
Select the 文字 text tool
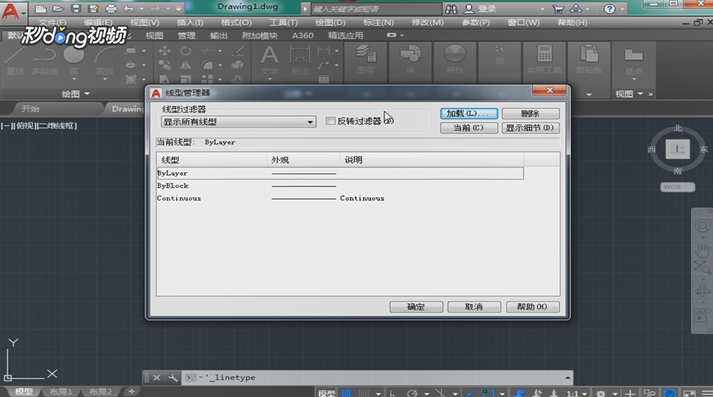269,60
